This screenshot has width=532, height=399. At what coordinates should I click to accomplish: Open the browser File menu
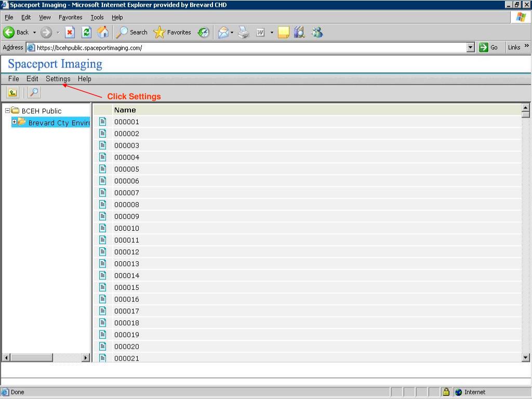tap(9, 17)
